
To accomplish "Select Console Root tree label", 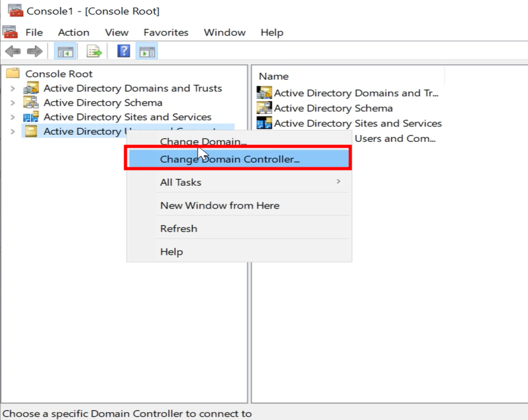I will (59, 74).
